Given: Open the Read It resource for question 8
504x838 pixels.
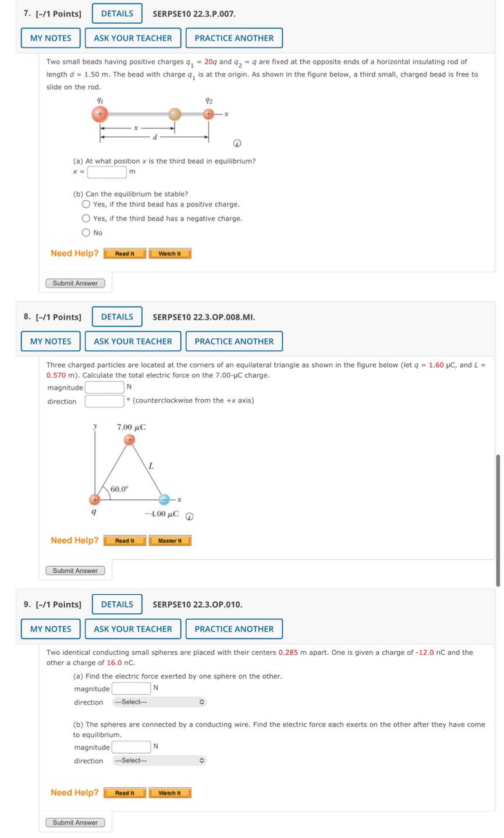Looking at the screenshot, I should (x=124, y=540).
